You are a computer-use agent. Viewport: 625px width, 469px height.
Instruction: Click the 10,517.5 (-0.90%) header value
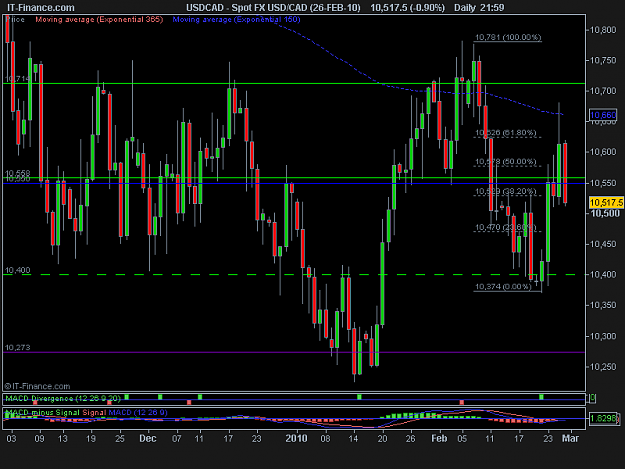(407, 8)
